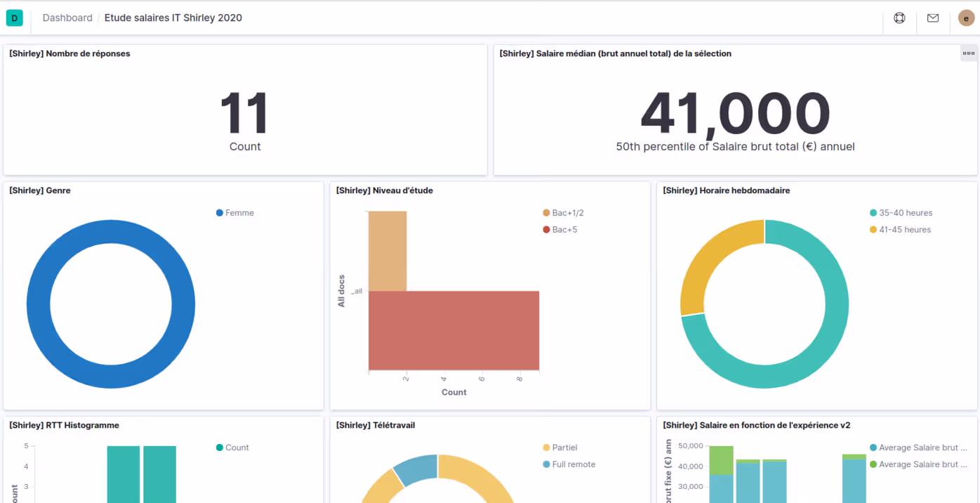
Task: Click the orange Bac+1/2 bar
Action: pos(388,251)
